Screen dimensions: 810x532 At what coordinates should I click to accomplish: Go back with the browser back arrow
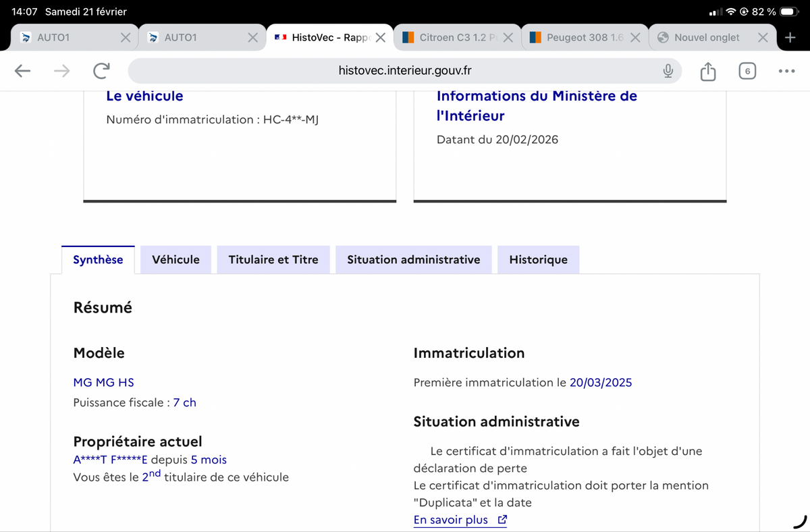[22, 71]
